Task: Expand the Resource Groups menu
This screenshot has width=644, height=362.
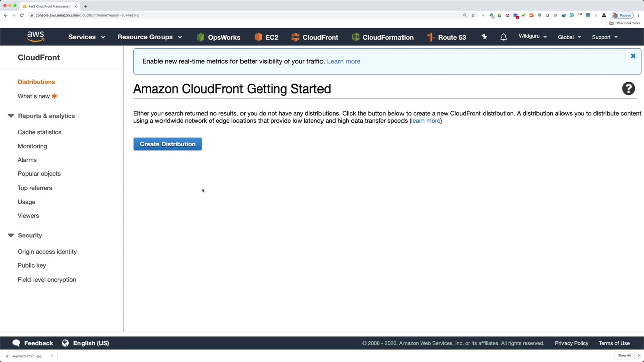Action: 149,37
